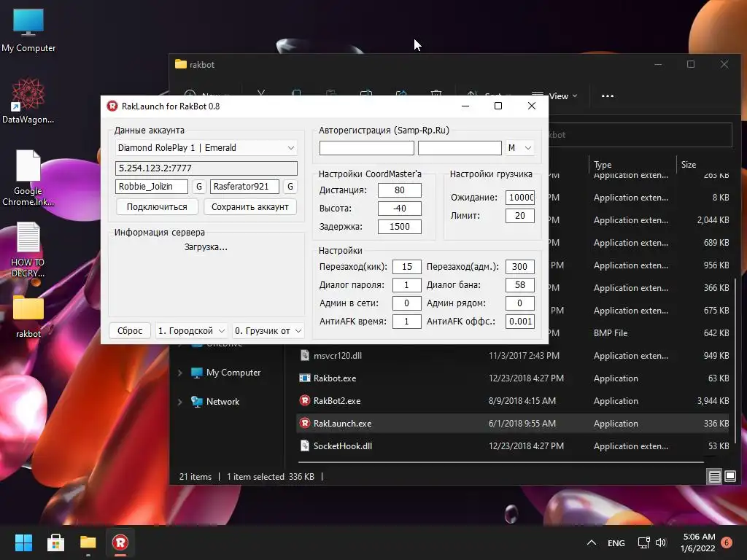
Task: Click nickname field Robbie_Jolizin
Action: tap(152, 186)
